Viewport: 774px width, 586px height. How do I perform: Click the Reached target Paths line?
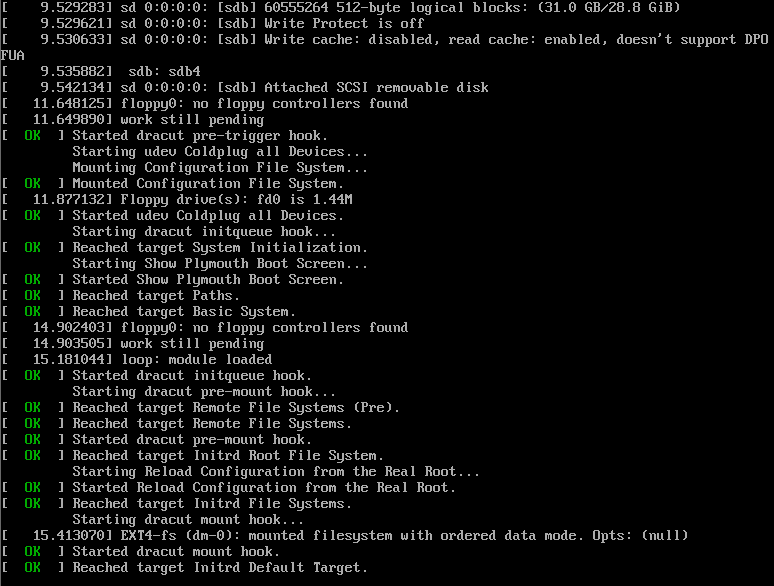120,296
